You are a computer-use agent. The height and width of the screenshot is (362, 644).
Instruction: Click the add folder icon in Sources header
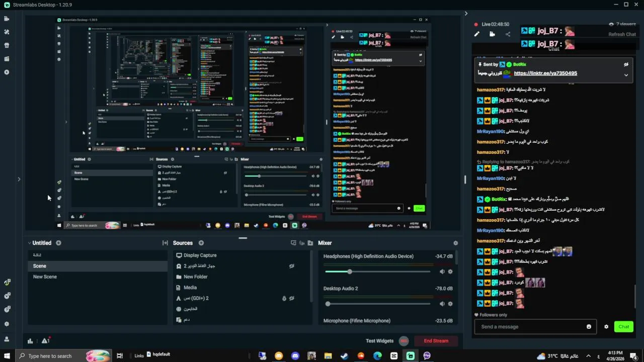(x=310, y=243)
